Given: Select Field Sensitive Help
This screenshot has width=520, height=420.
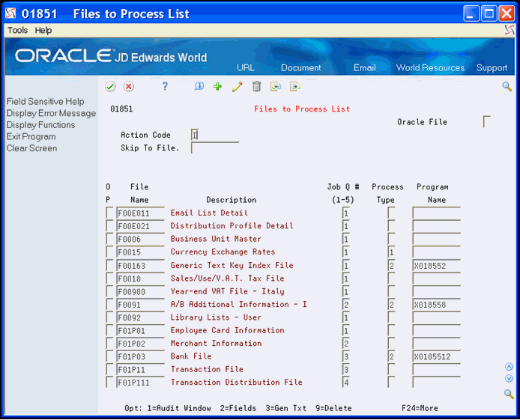Looking at the screenshot, I should (x=46, y=101).
